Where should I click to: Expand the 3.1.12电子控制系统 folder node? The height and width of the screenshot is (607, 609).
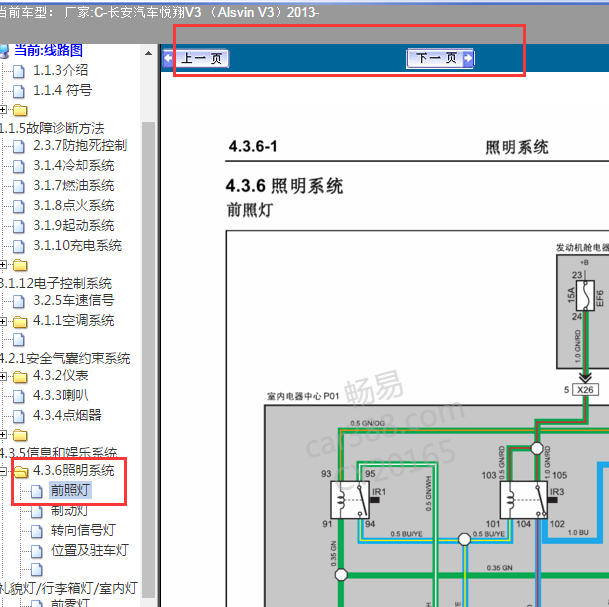click(x=3, y=265)
